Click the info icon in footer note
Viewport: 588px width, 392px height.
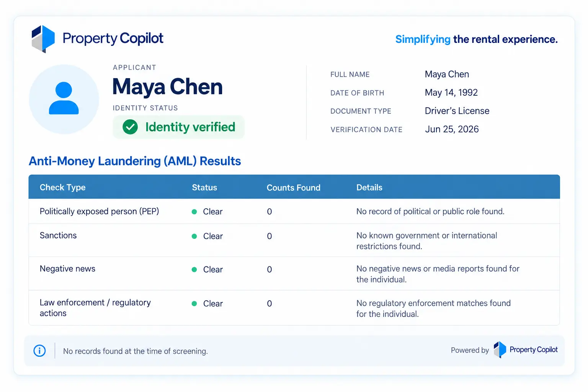point(39,351)
